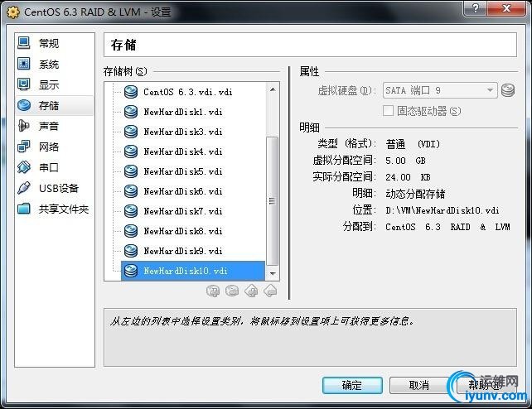Click the virtual size value 5.00 GB

pos(405,161)
